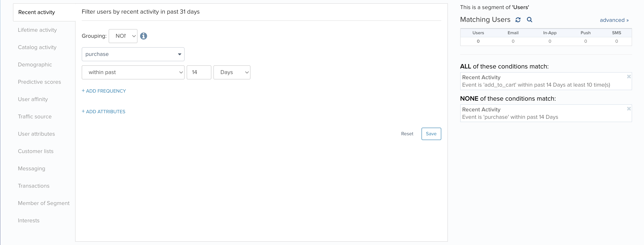Open the within past timeframe dropdown
Viewport: 644px width, 245px height.
133,72
